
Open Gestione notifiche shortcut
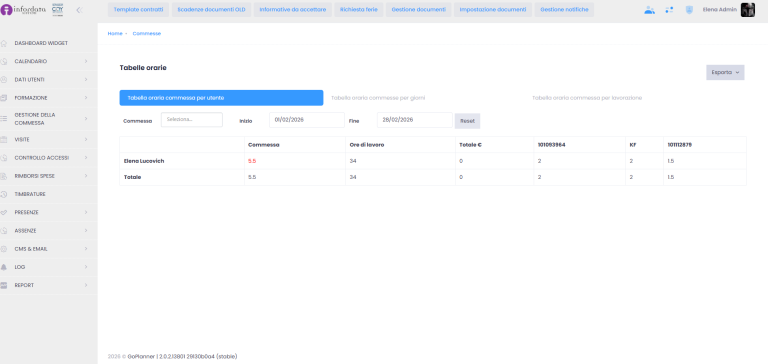point(564,10)
